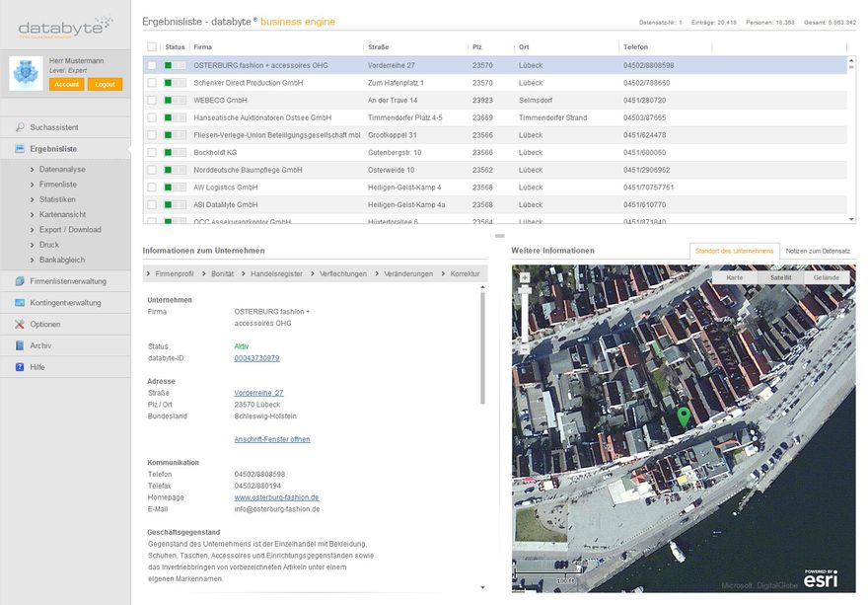Click the green map marker
Image resolution: width=868 pixels, height=605 pixels.
(x=686, y=417)
